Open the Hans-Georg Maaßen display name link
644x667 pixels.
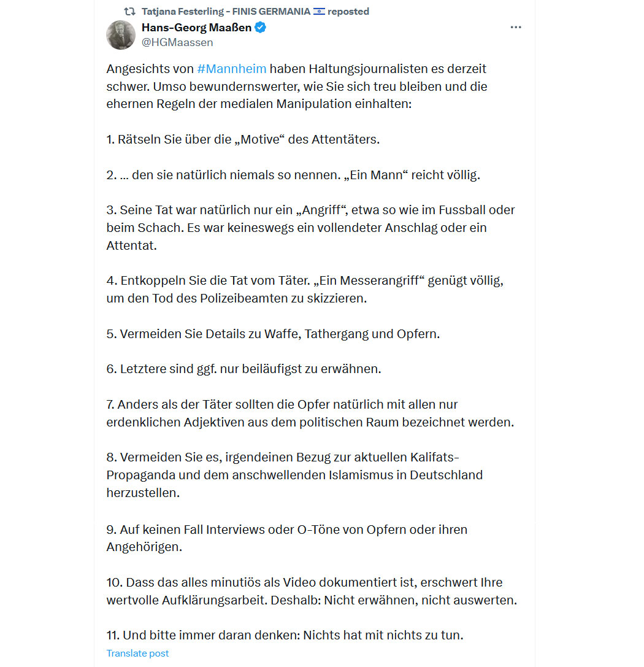pyautogui.click(x=196, y=28)
